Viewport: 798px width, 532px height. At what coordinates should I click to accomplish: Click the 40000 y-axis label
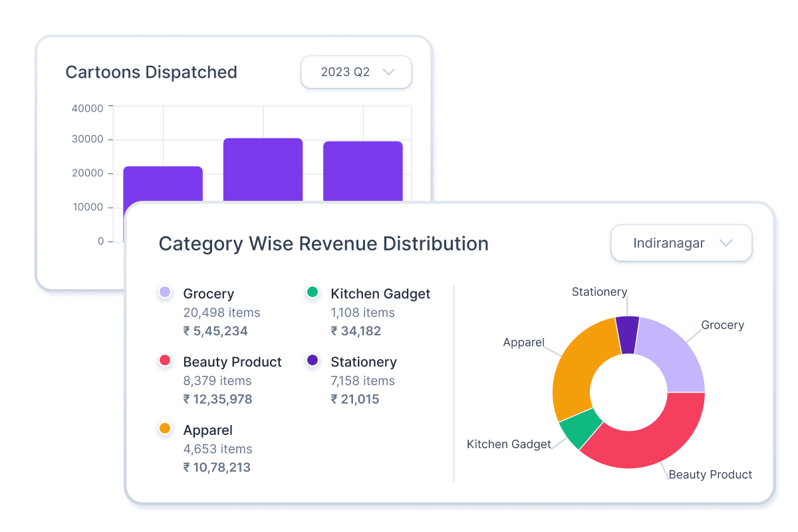[87, 108]
